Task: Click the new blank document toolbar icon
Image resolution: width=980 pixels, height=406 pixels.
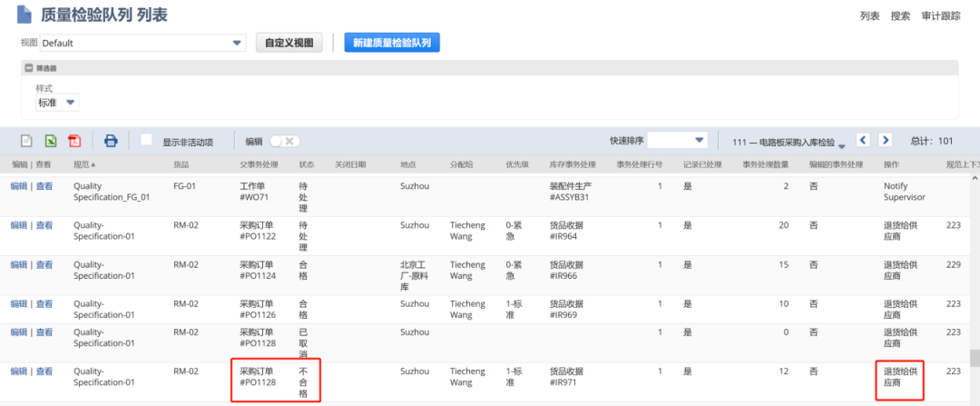Action: [27, 141]
